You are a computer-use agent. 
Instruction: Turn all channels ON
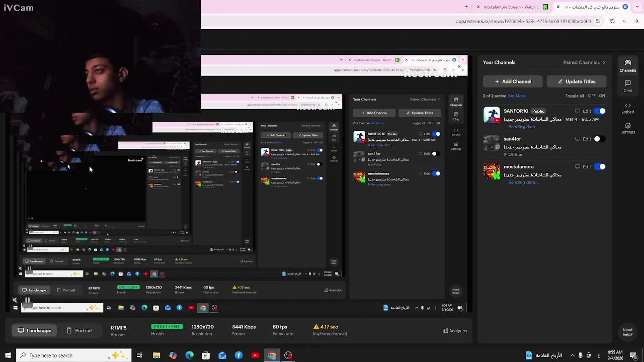point(602,96)
